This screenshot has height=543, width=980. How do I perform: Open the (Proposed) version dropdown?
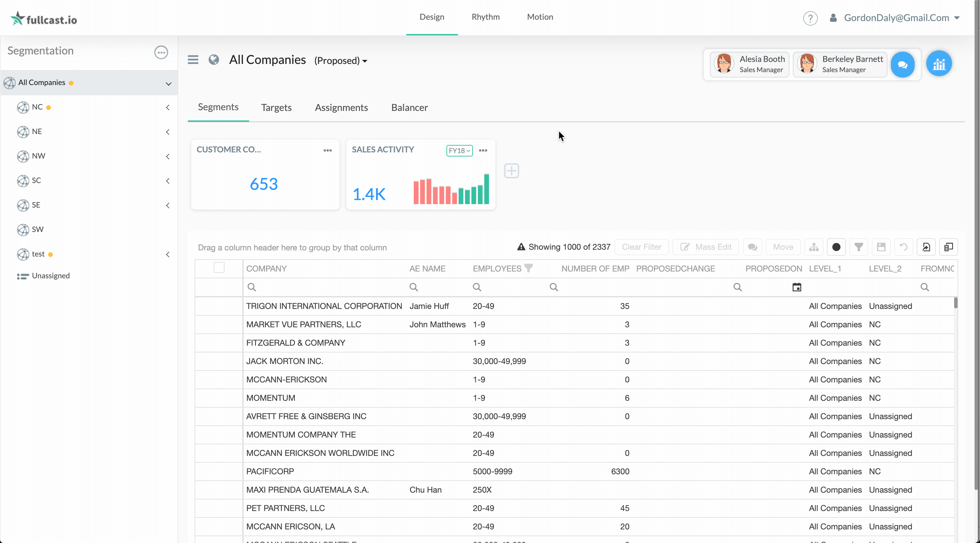click(341, 61)
